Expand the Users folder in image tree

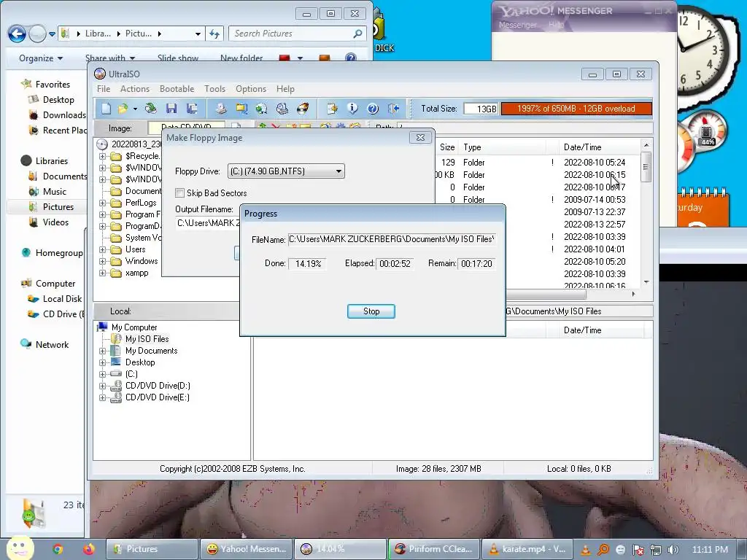coord(102,249)
